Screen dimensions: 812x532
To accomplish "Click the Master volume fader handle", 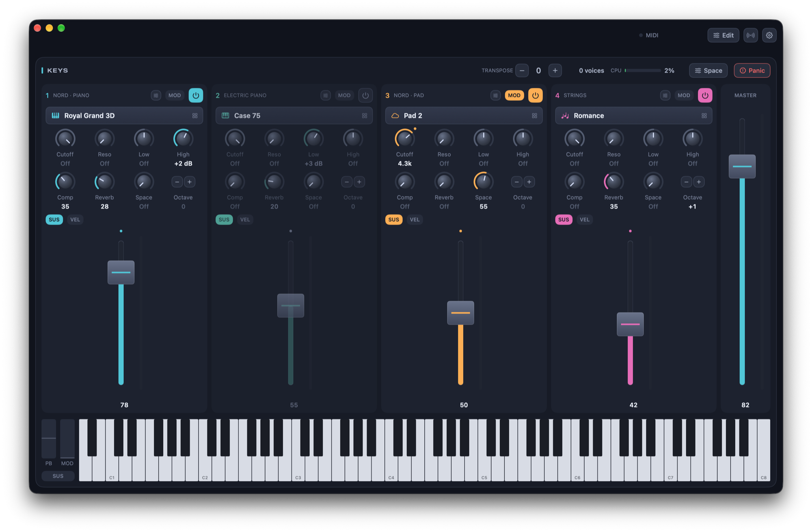I will (x=742, y=167).
